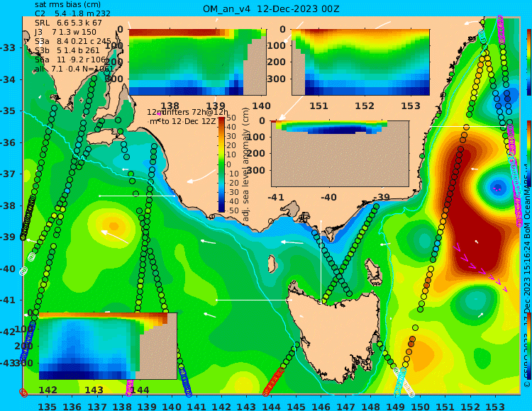Click the title "OM_an_v4 12-Dec-2023 00Z"
532x411 pixels.
pos(271,9)
